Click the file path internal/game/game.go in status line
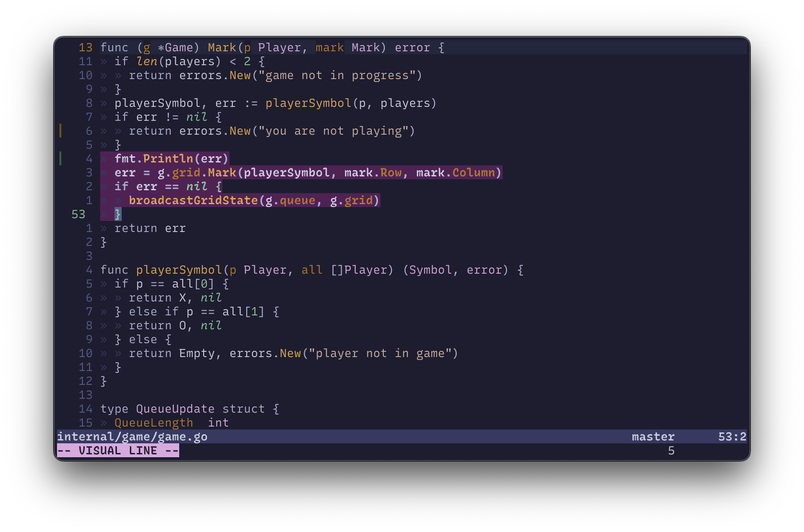This screenshot has height=532, width=804. pos(132,437)
